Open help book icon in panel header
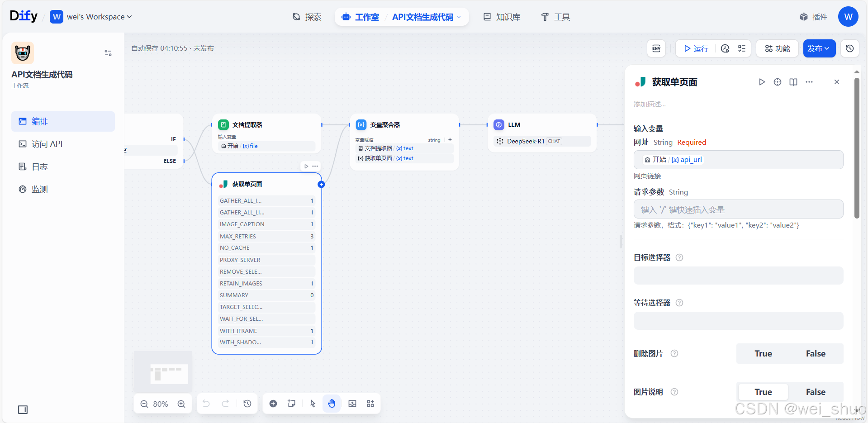Viewport: 868px width, 423px height. (793, 82)
